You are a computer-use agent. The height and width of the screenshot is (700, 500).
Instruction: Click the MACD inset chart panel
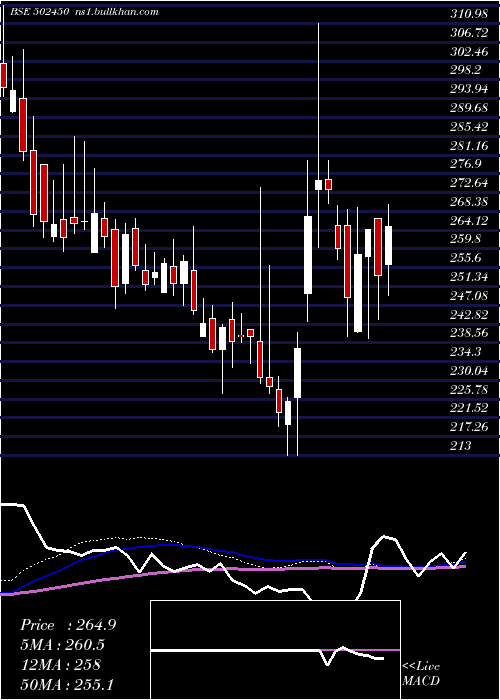pyautogui.click(x=275, y=650)
